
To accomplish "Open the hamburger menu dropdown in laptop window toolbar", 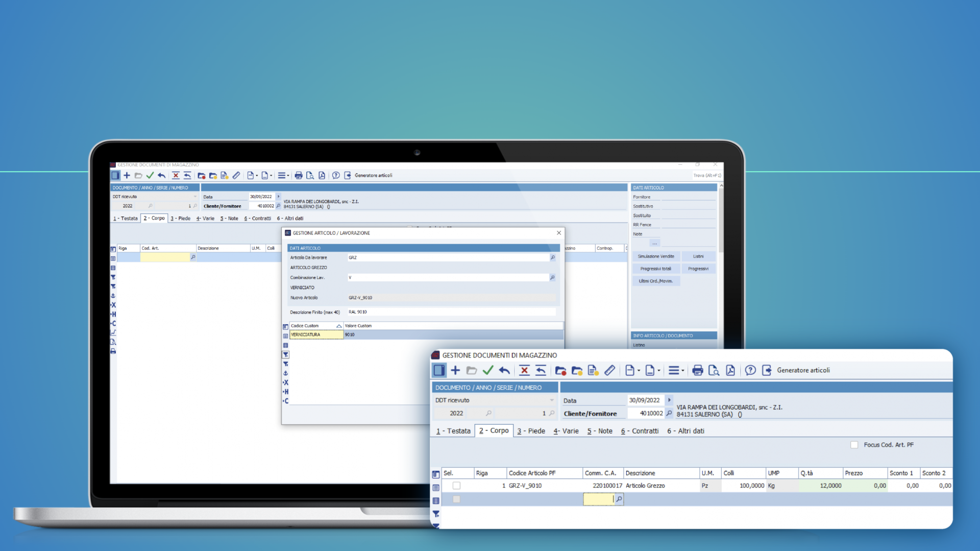I will click(x=283, y=175).
